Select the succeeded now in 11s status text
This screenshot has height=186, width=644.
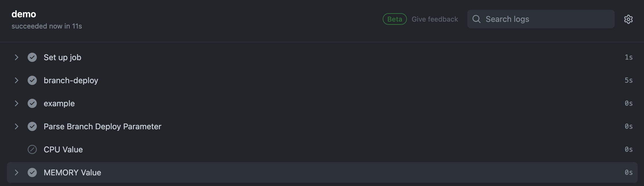pos(47,26)
